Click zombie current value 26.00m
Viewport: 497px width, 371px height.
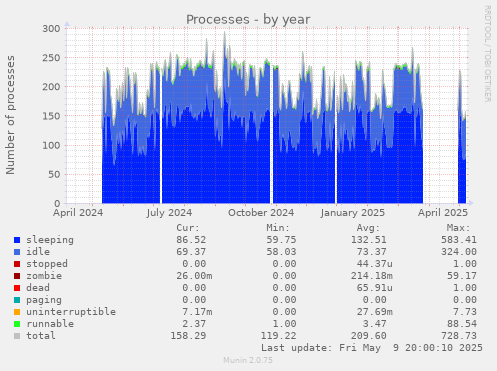click(194, 276)
